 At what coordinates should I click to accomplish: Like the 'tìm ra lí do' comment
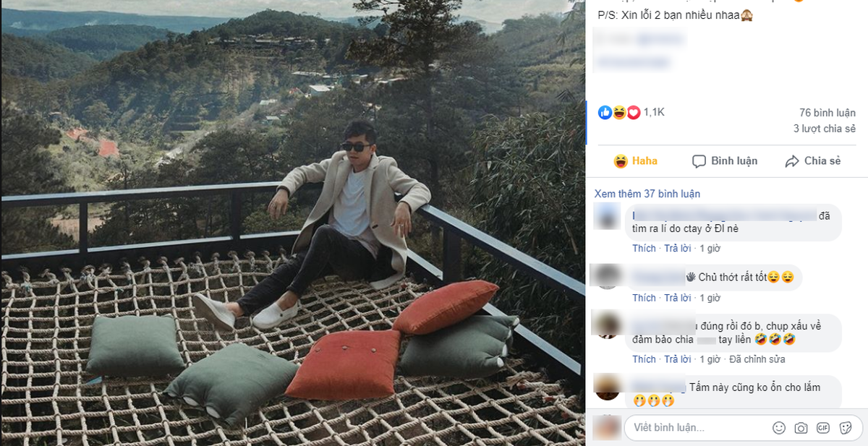tap(644, 248)
